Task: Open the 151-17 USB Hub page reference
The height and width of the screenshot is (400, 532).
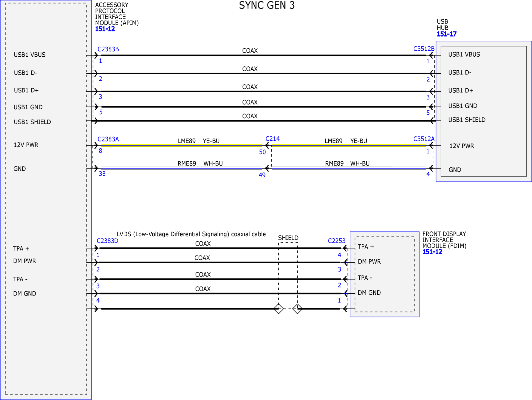Action: pos(447,34)
